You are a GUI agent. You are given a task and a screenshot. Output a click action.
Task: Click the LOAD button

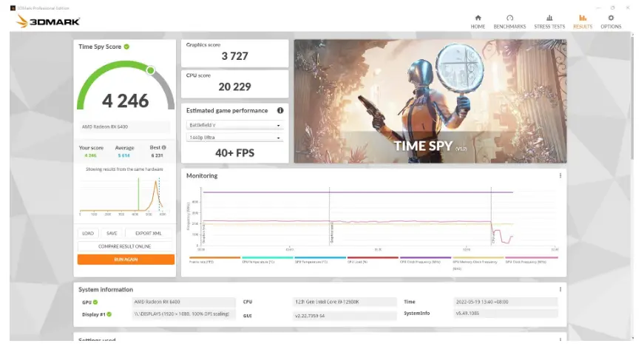click(88, 233)
